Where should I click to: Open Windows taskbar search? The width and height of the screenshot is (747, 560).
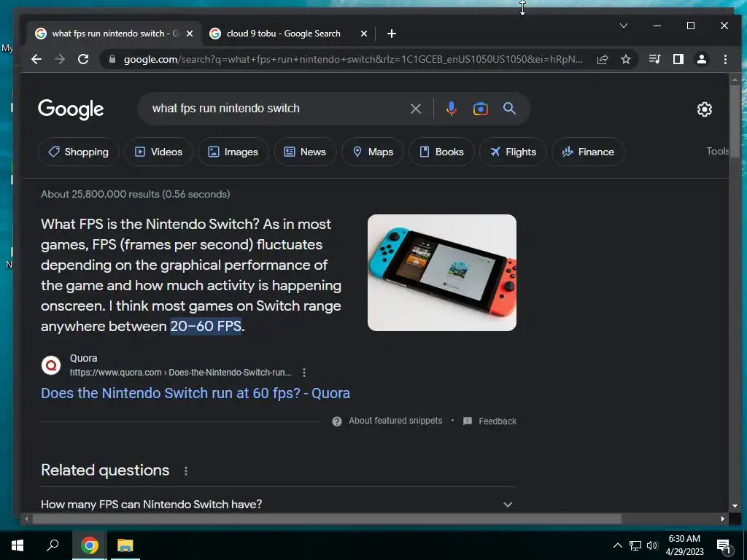coord(53,545)
